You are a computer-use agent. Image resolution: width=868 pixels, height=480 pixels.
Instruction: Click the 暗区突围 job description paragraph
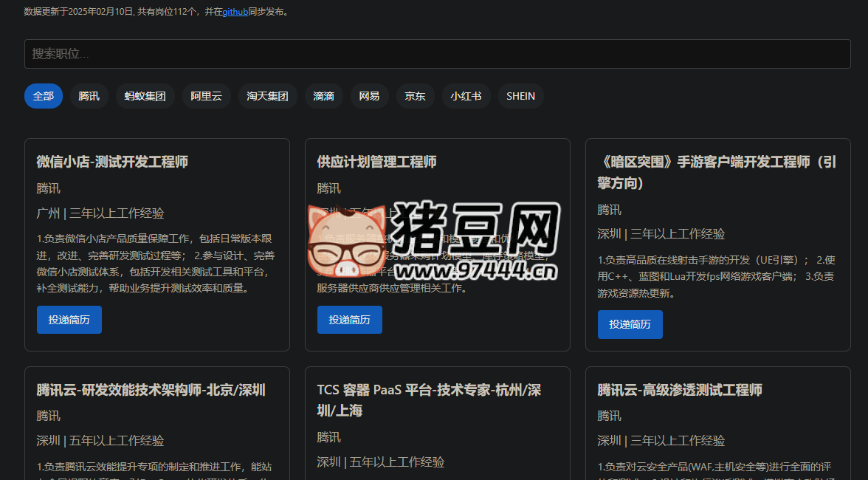(x=716, y=276)
